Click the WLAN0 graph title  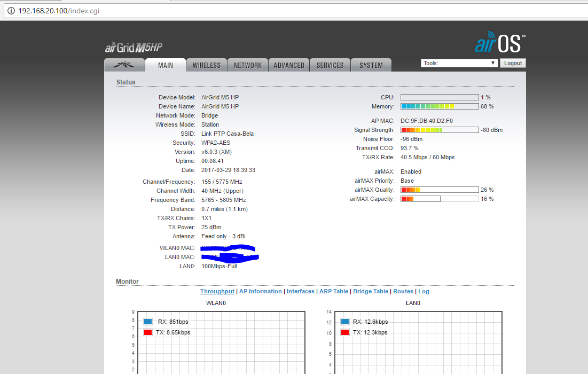coord(216,303)
